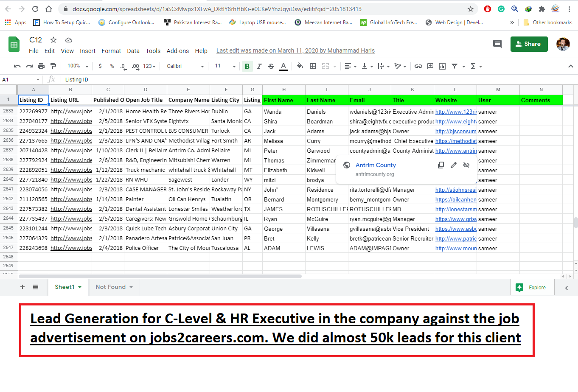Click the Undo arrow in the toolbar
Screen dimensions: 578x392
point(17,66)
